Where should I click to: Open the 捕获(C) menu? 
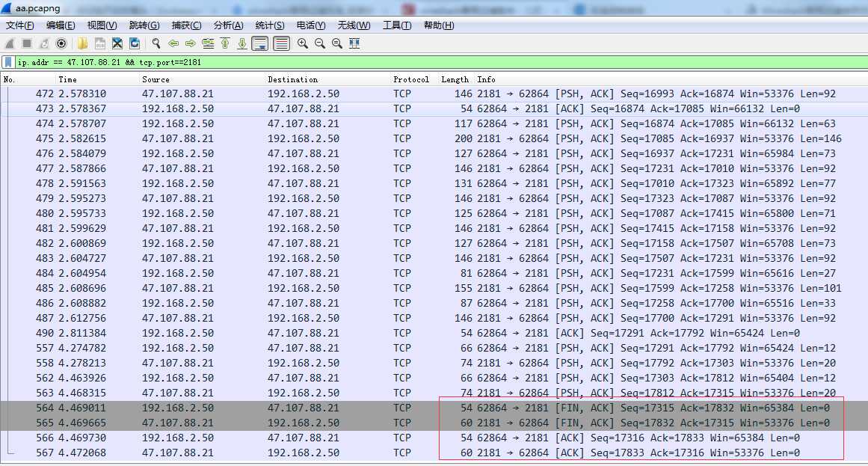coord(186,25)
